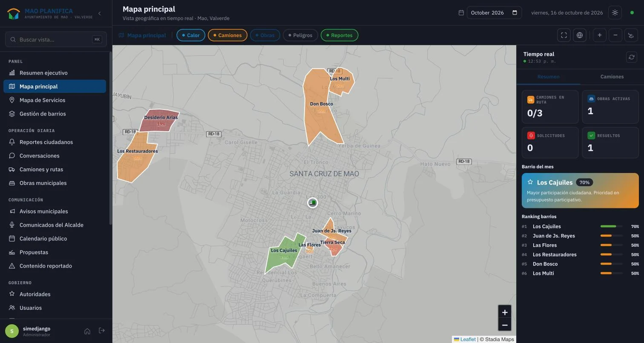
Task: Click the plus button in the top map toolbar
Action: [600, 35]
